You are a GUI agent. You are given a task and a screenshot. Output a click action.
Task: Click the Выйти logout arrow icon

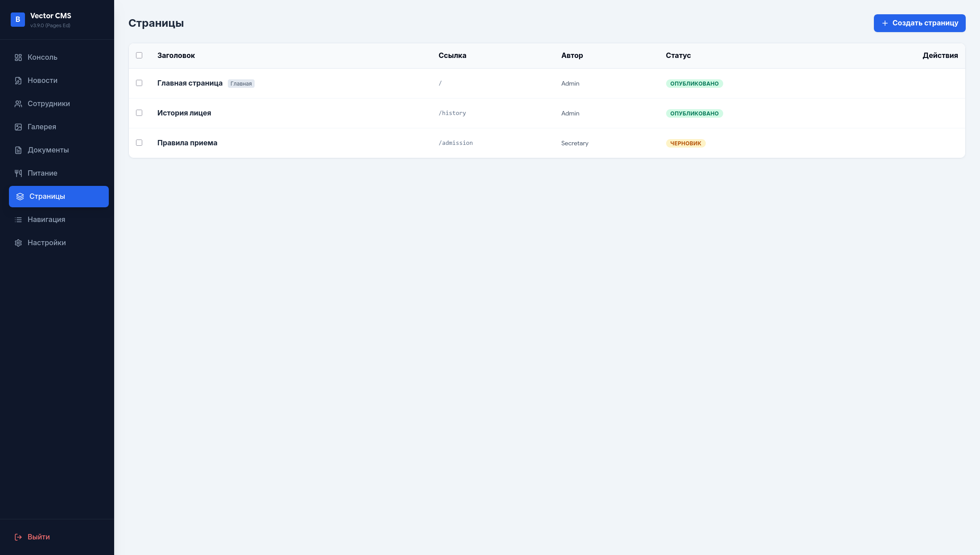click(x=18, y=537)
